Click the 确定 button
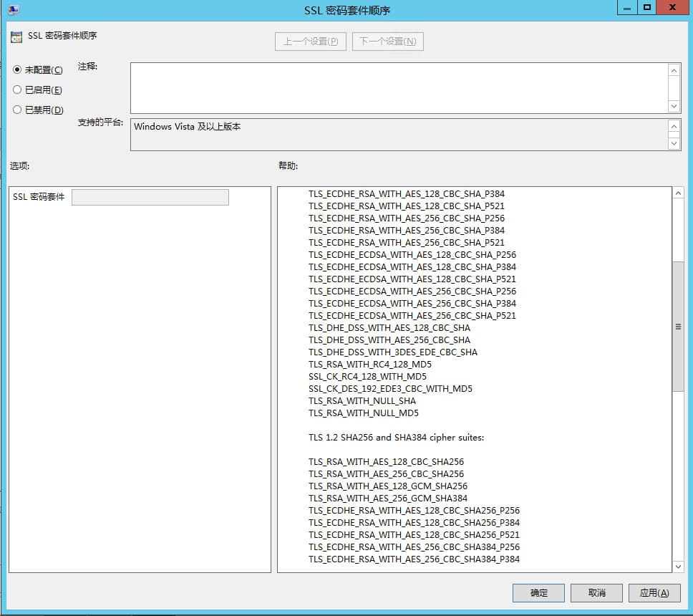 (x=538, y=593)
